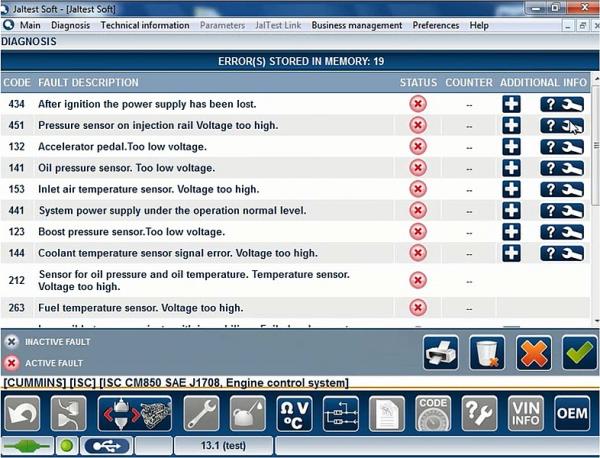
Task: Open measurements Ω V °C icon
Action: click(294, 414)
